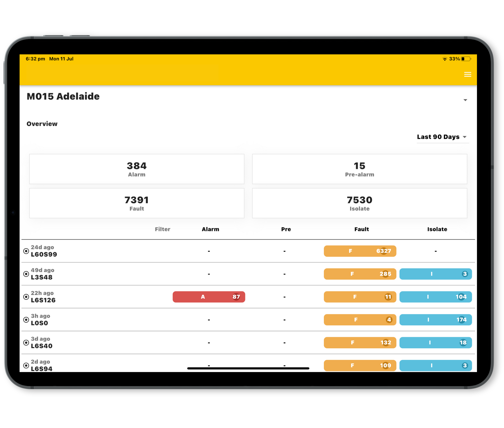Select the Alarm column header filter
504x428 pixels.
[x=210, y=229]
